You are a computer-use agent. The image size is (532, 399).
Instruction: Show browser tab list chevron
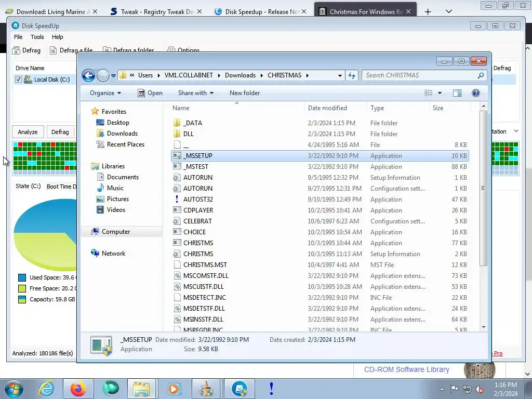point(448,11)
